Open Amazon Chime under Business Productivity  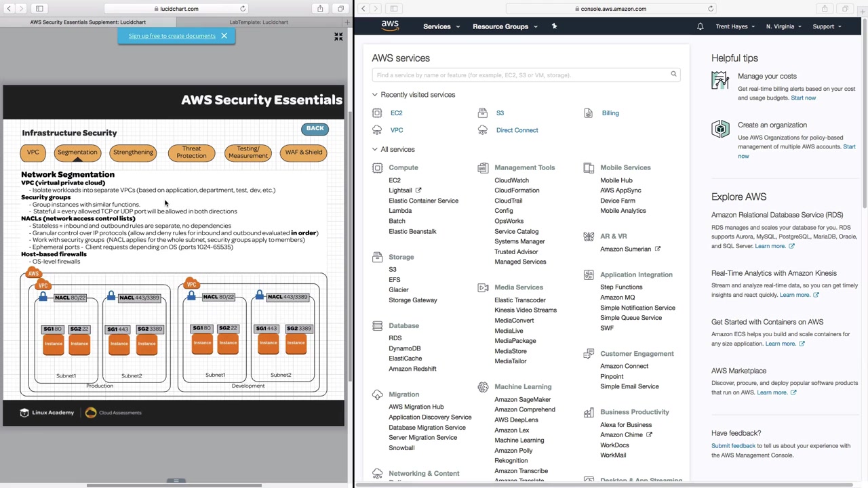(621, 435)
